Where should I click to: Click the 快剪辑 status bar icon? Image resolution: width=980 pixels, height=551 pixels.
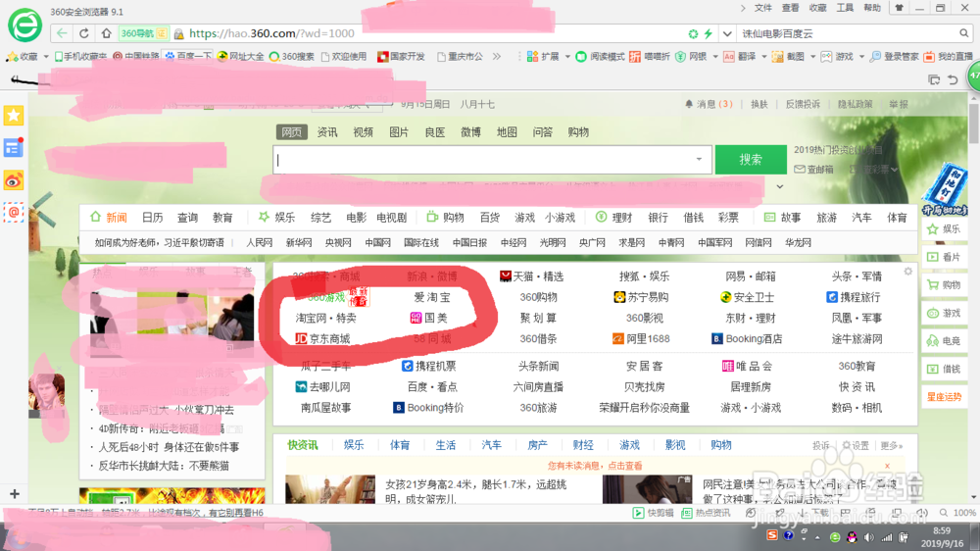[653, 513]
